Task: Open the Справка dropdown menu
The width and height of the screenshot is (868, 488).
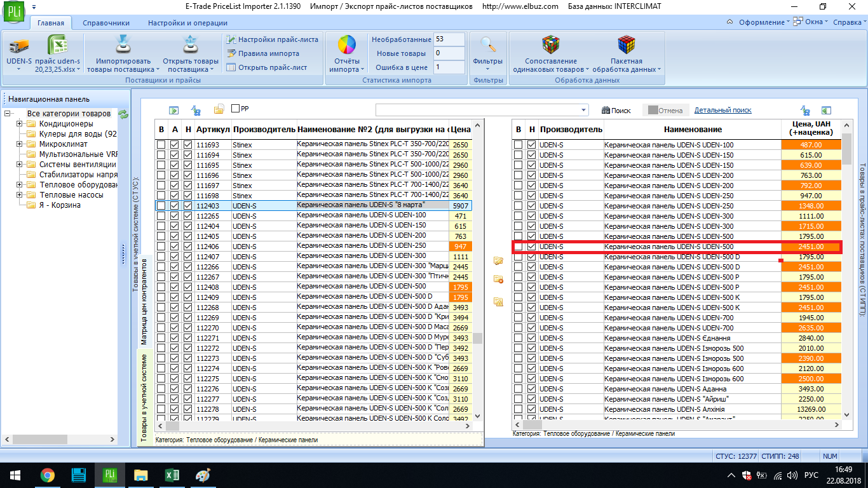Action: 850,22
